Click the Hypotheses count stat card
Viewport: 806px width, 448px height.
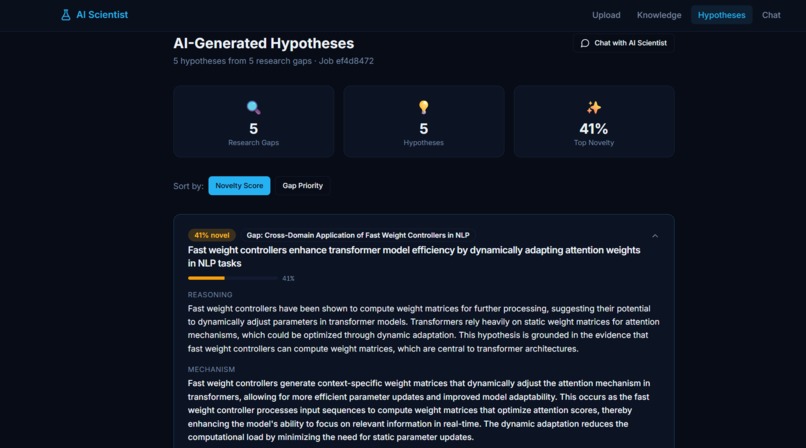[424, 121]
